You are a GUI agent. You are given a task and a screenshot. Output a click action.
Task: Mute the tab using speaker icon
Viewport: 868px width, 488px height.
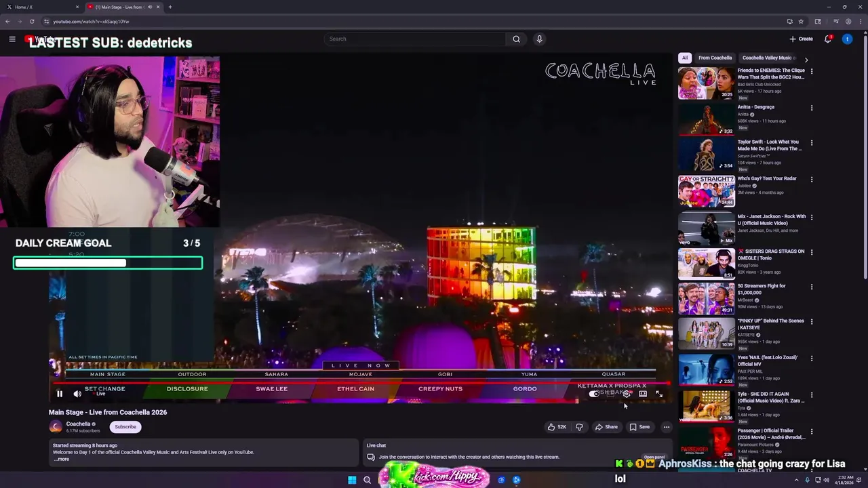click(x=150, y=7)
